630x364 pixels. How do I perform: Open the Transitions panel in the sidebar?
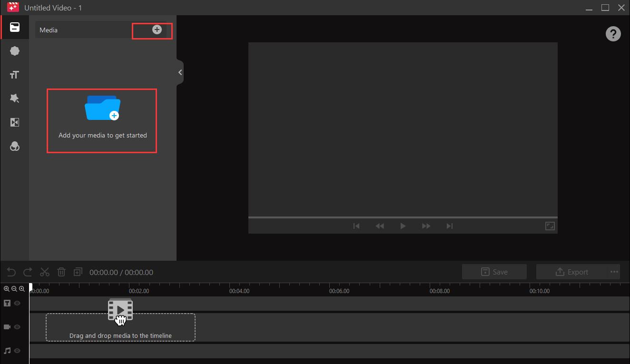pyautogui.click(x=15, y=122)
